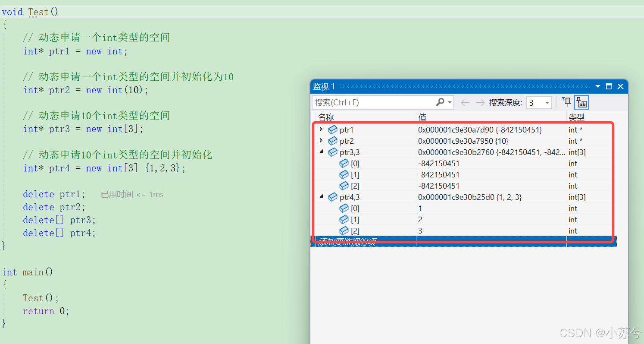This screenshot has width=644, height=344.
Task: Click the cube icon of ptr3 element [0]
Action: [344, 163]
